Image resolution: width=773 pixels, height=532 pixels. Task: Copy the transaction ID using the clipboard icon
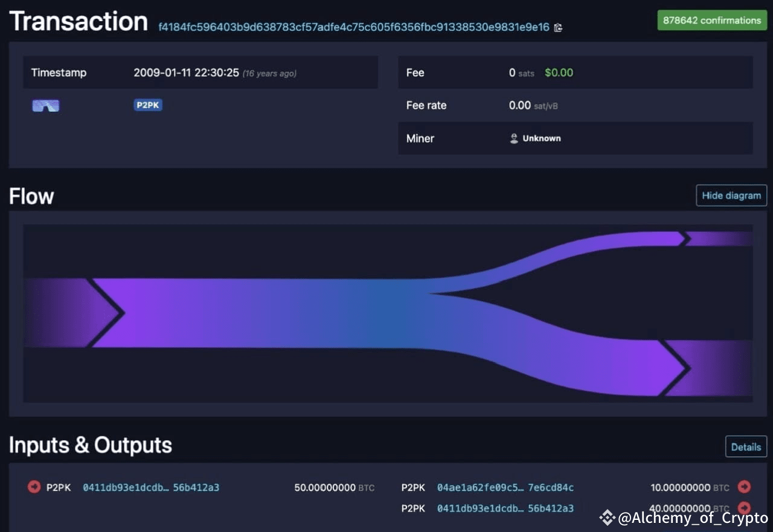(x=558, y=27)
